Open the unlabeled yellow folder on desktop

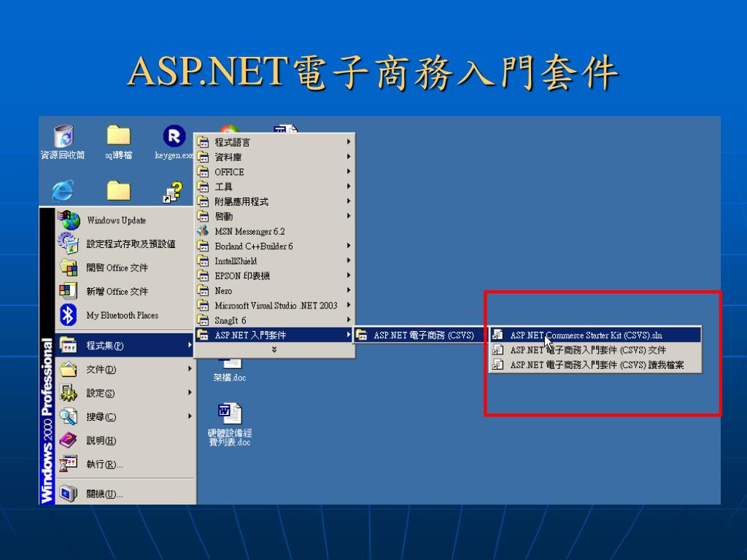coord(119,191)
